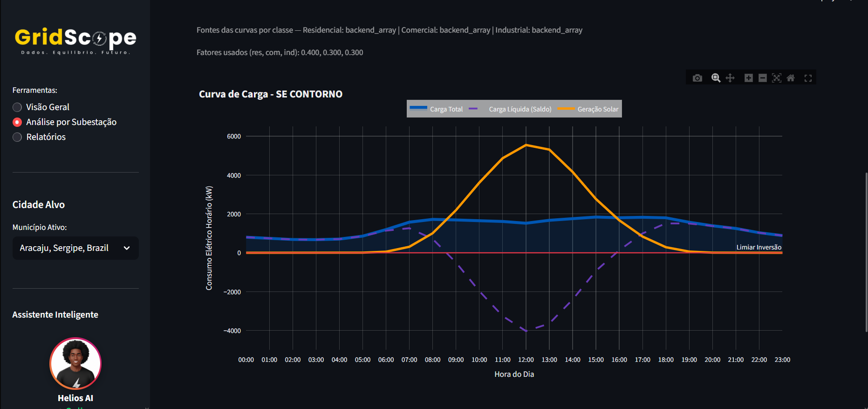
Task: Toggle the Geração Solar legend entry
Action: tap(588, 109)
